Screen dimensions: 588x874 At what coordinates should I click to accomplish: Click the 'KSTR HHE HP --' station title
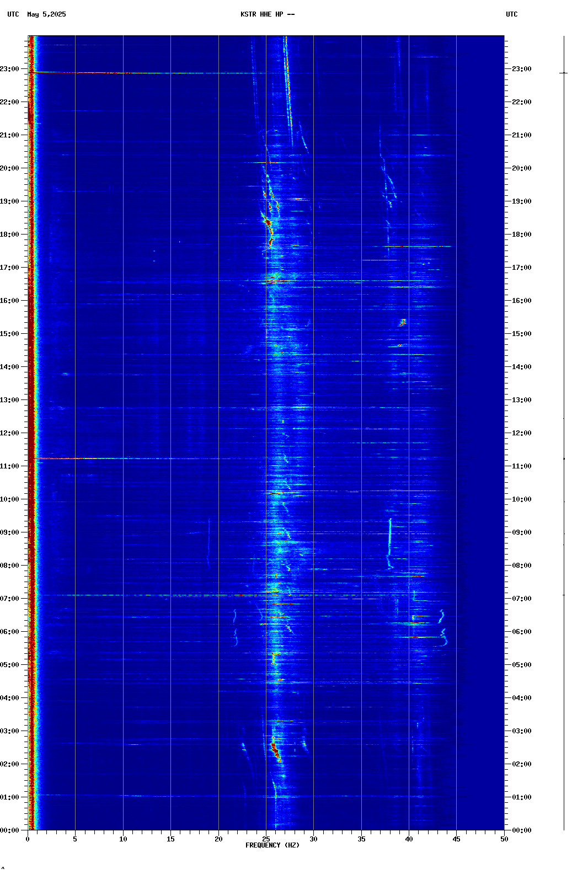click(x=268, y=14)
